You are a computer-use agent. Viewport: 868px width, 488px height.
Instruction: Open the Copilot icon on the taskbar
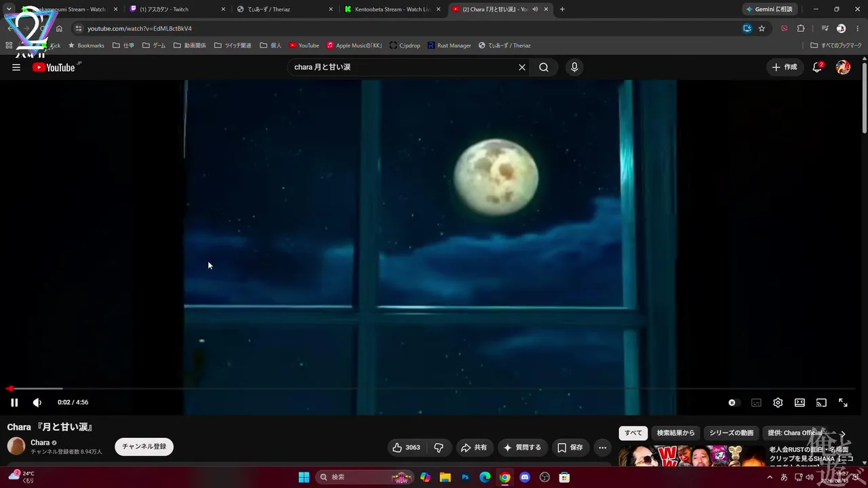coord(425,477)
